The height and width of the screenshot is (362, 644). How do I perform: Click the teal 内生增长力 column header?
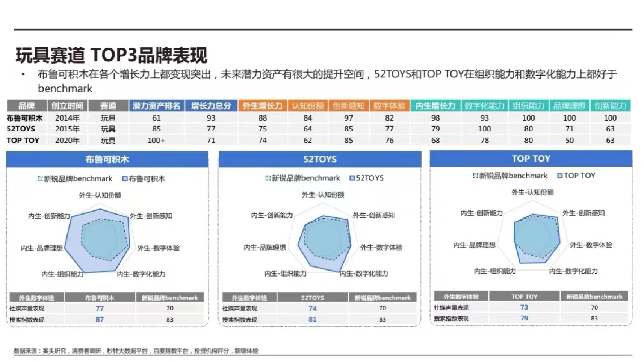(x=436, y=106)
